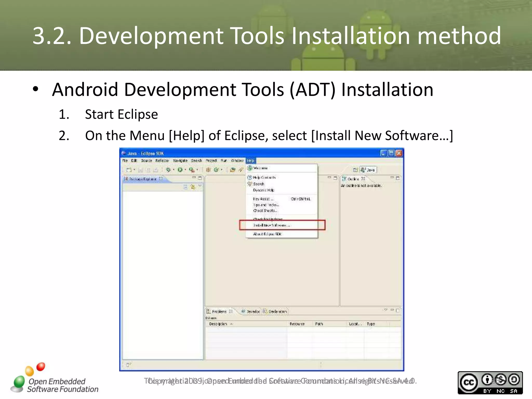Open the Edit menu

134,161
